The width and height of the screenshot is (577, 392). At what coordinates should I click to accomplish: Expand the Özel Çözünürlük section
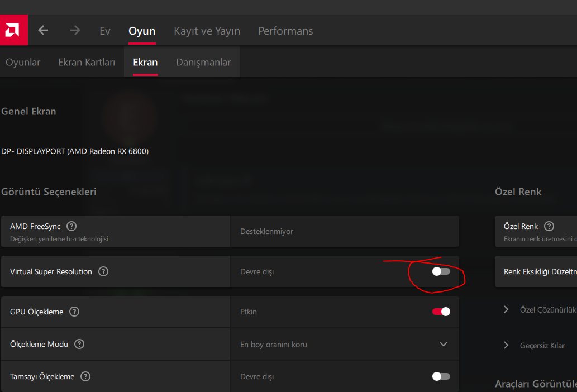coord(506,310)
